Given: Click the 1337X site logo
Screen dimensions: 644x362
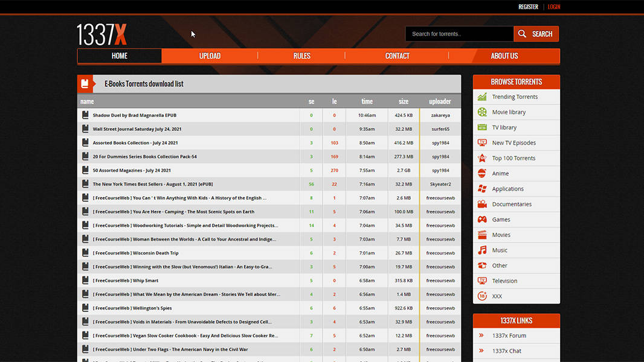Looking at the screenshot, I should point(102,34).
